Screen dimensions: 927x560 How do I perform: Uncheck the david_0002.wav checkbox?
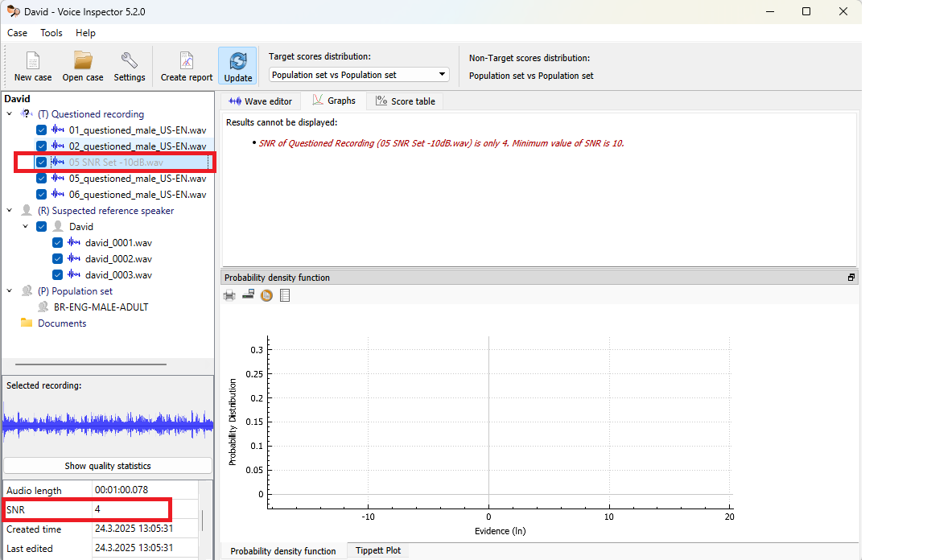pos(57,258)
